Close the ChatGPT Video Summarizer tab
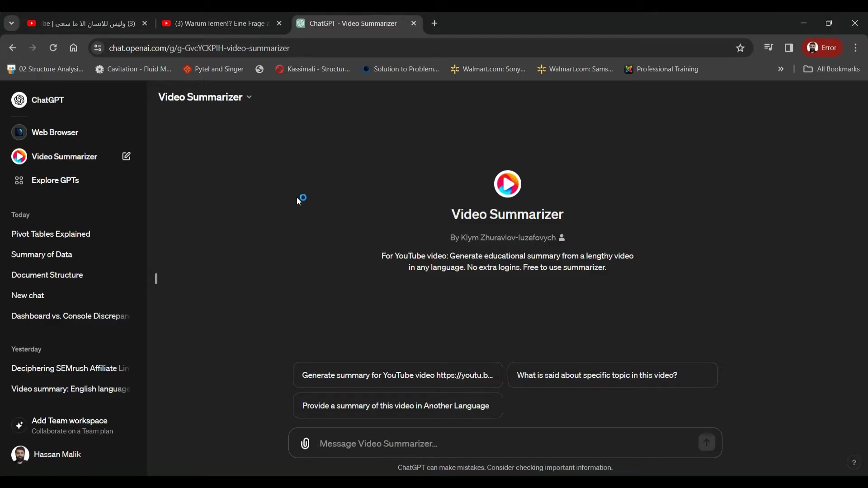The width and height of the screenshot is (868, 488). click(x=414, y=23)
